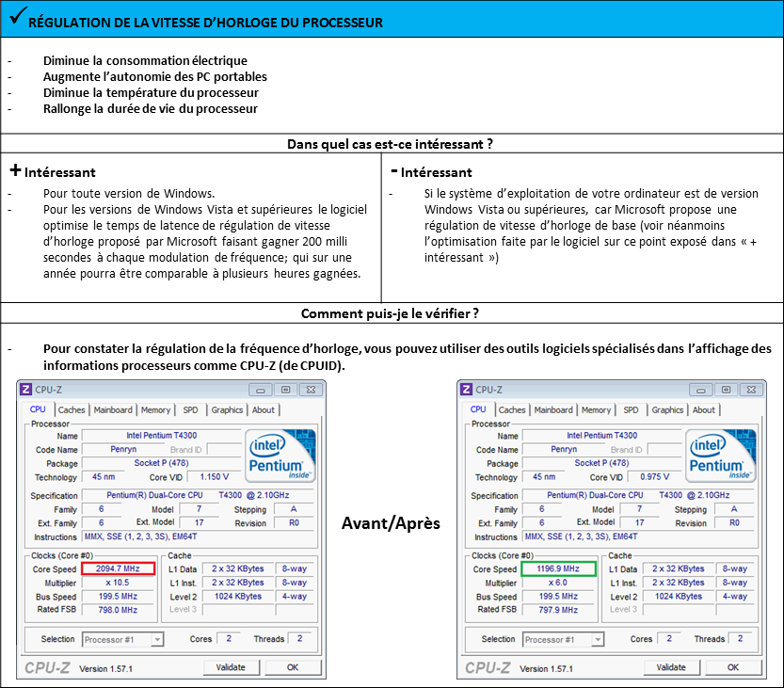
Task: Click Package field Socket P (478) in left window
Action: 162,463
